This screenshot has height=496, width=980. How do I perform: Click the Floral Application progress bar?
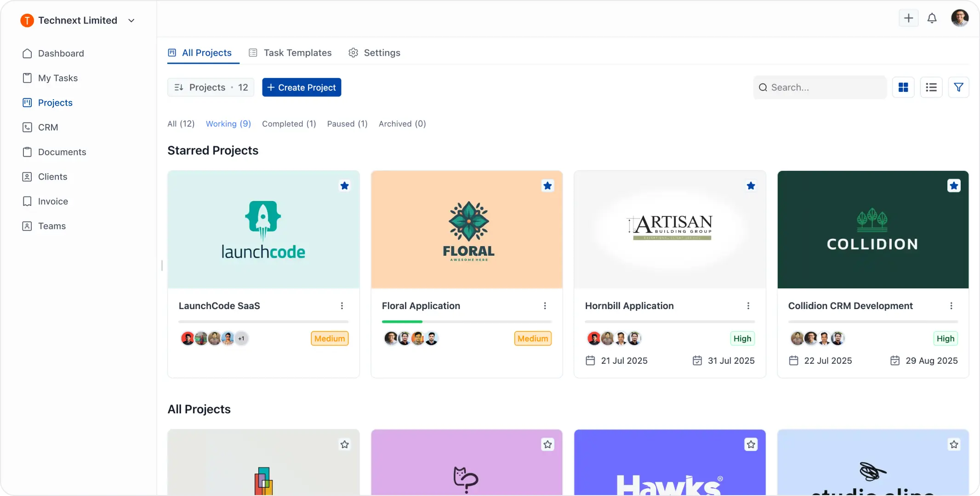point(467,321)
